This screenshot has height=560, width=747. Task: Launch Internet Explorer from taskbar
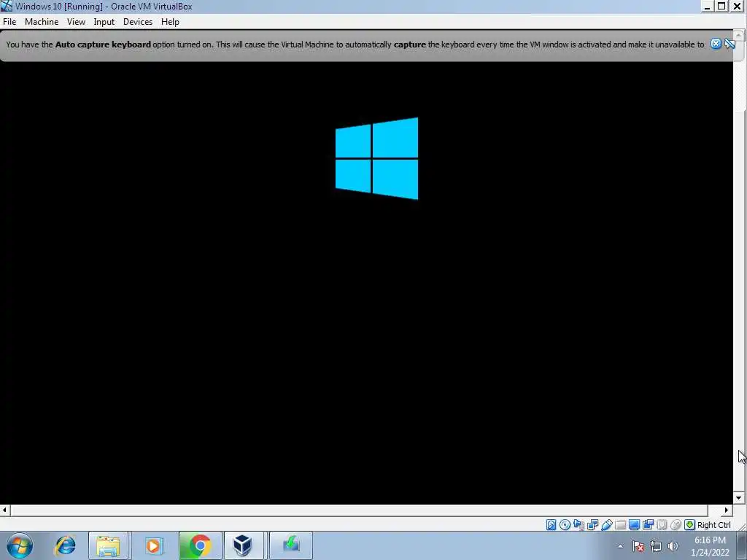click(x=65, y=545)
